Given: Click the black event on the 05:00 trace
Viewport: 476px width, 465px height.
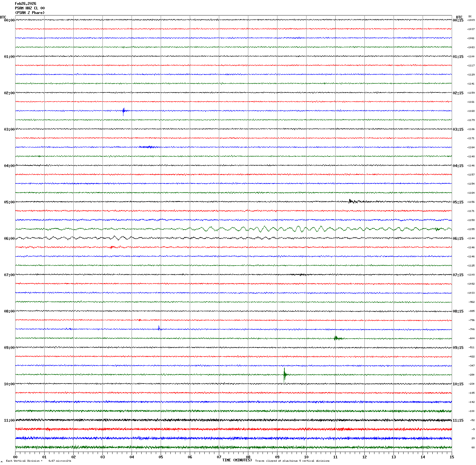Looking at the screenshot, I should (x=350, y=201).
